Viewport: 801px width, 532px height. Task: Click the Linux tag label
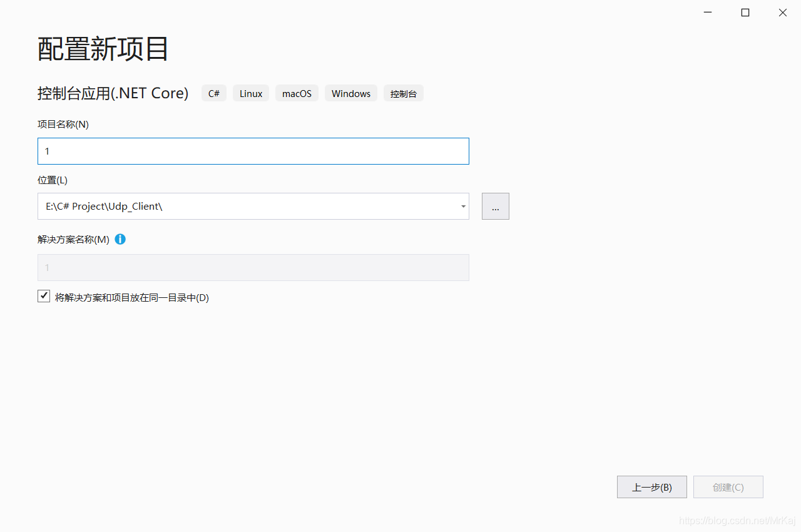[x=251, y=93]
